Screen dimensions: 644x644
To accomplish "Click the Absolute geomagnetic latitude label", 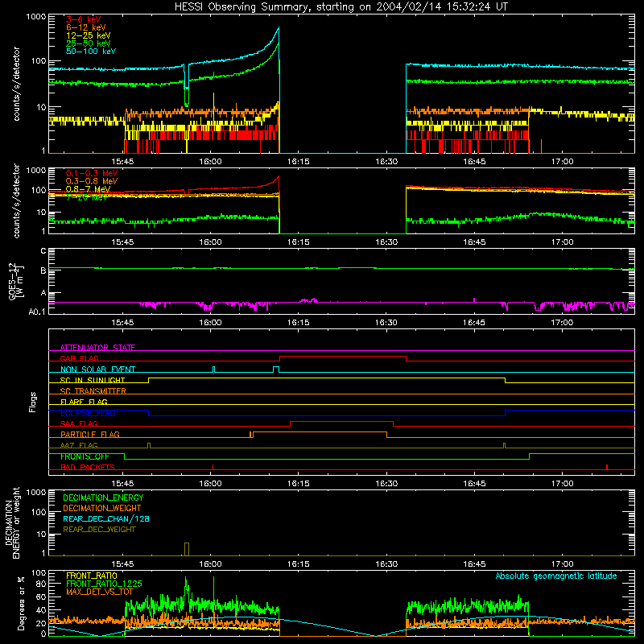I will 556,576.
